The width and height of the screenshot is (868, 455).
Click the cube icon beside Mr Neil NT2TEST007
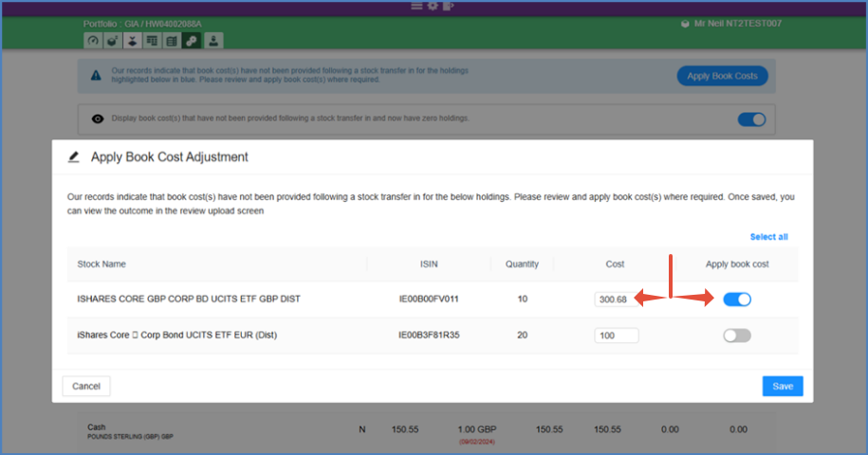[685, 24]
